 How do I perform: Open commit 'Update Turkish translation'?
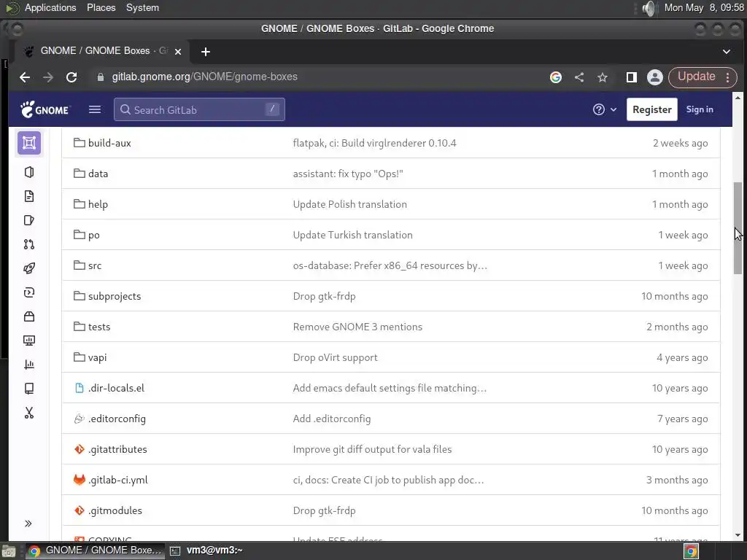tap(353, 235)
